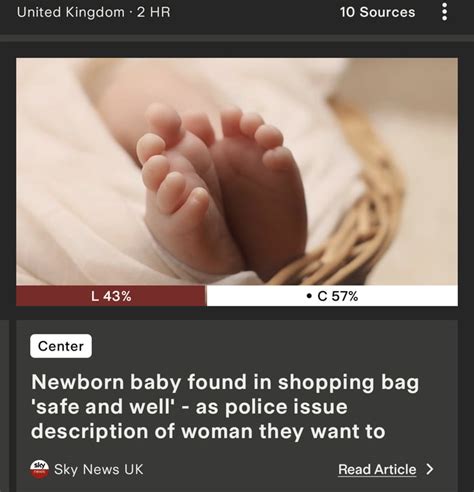
Task: Click the Center bias badge
Action: [61, 346]
